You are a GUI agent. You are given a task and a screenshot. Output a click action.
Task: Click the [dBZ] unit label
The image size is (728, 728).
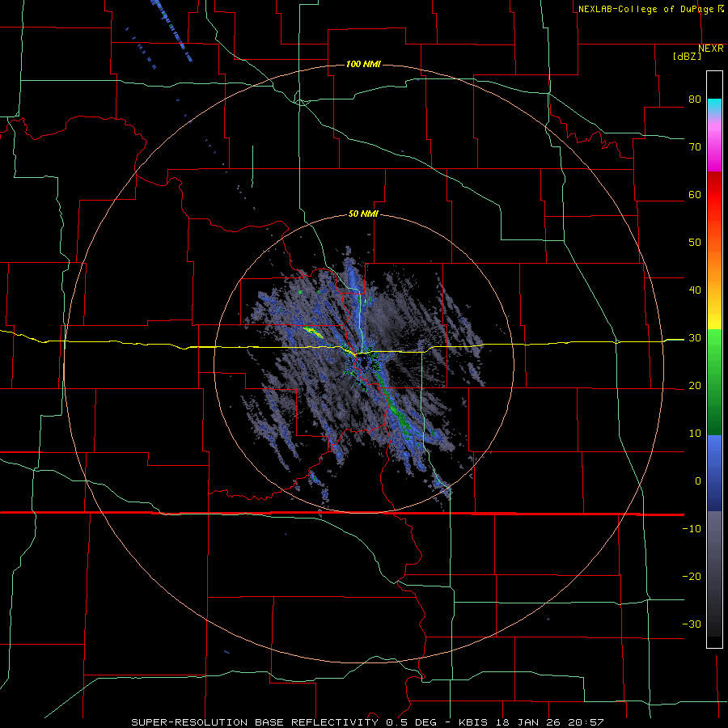pos(687,56)
